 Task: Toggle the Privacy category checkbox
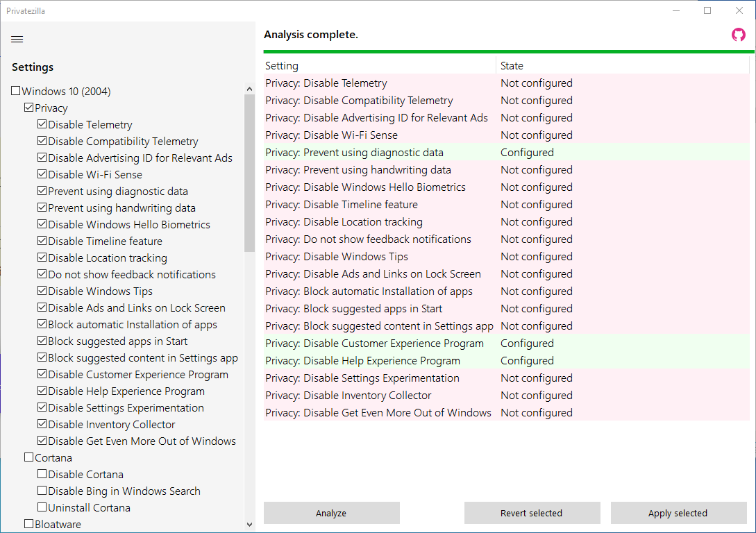(x=29, y=108)
